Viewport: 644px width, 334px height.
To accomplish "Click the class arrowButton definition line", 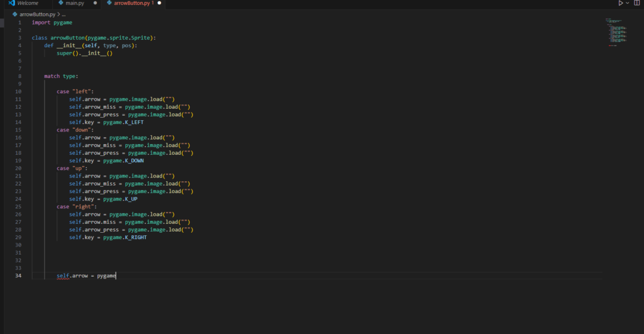I will [94, 38].
